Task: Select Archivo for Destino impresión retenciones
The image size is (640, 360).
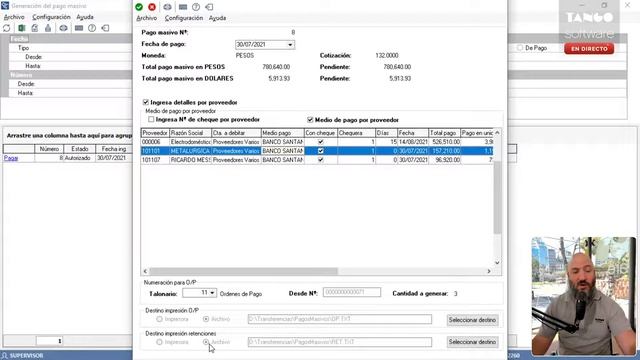Action: [206, 342]
